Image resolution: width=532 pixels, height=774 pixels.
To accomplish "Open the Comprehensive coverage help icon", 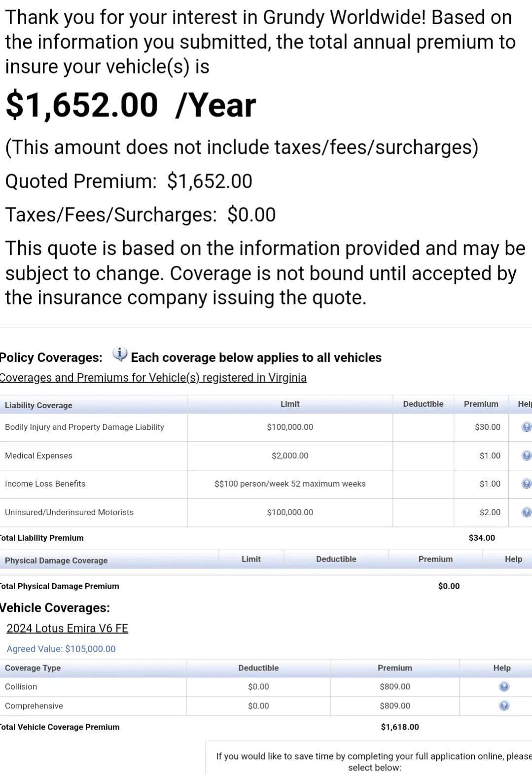I will (503, 705).
